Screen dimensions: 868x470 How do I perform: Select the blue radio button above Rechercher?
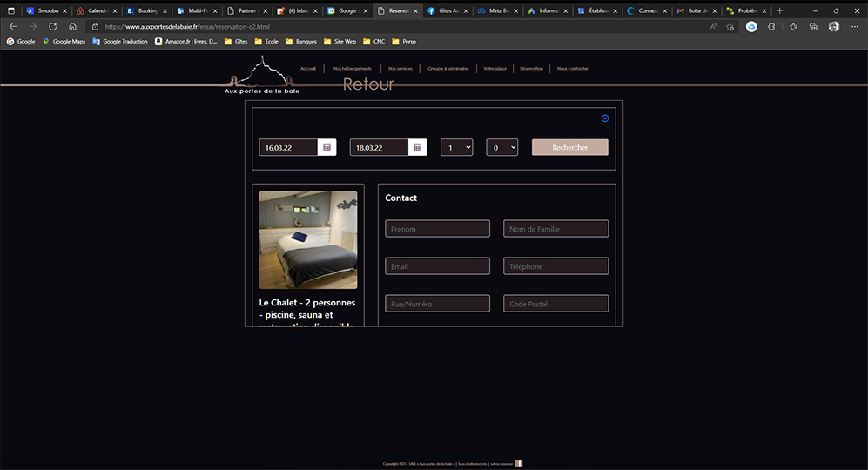(605, 117)
